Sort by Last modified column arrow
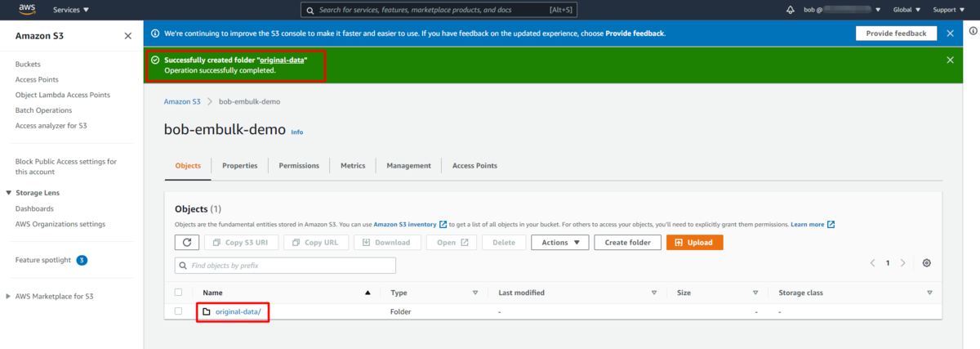Screen dimensions: 980x349 [x=653, y=293]
